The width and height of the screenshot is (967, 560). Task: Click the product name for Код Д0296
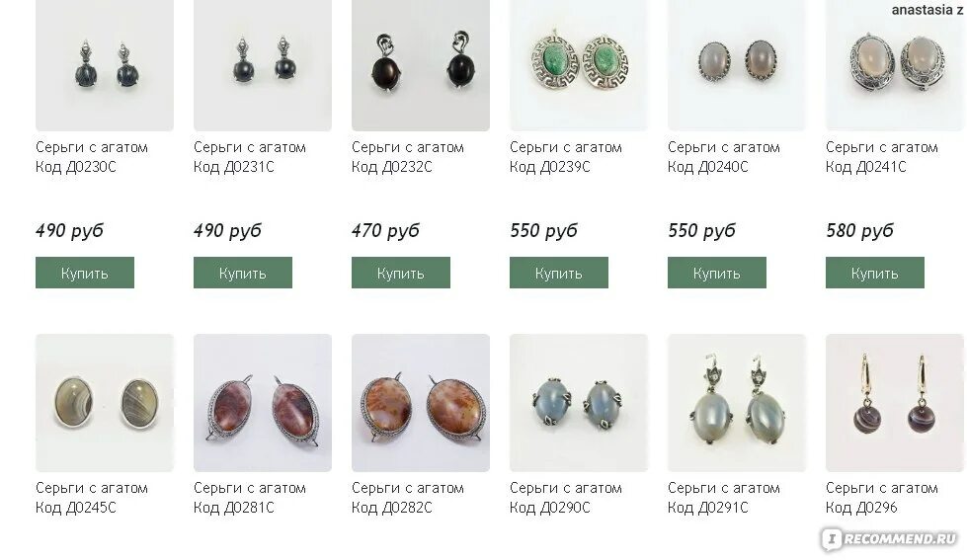pos(882,498)
